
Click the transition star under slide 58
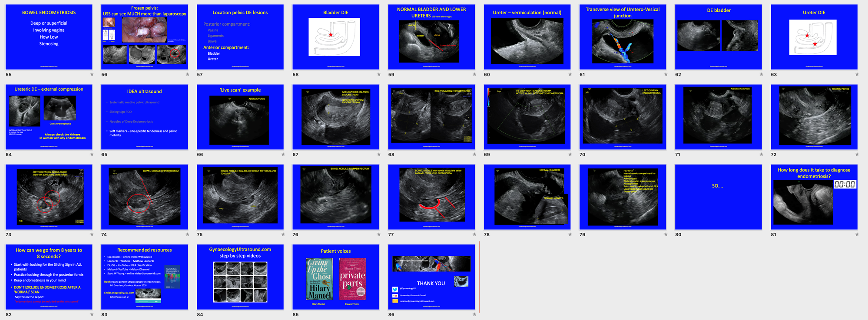[x=378, y=74]
